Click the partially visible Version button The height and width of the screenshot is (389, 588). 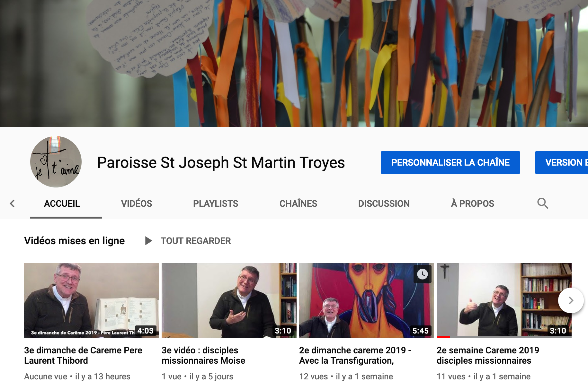pyautogui.click(x=562, y=162)
